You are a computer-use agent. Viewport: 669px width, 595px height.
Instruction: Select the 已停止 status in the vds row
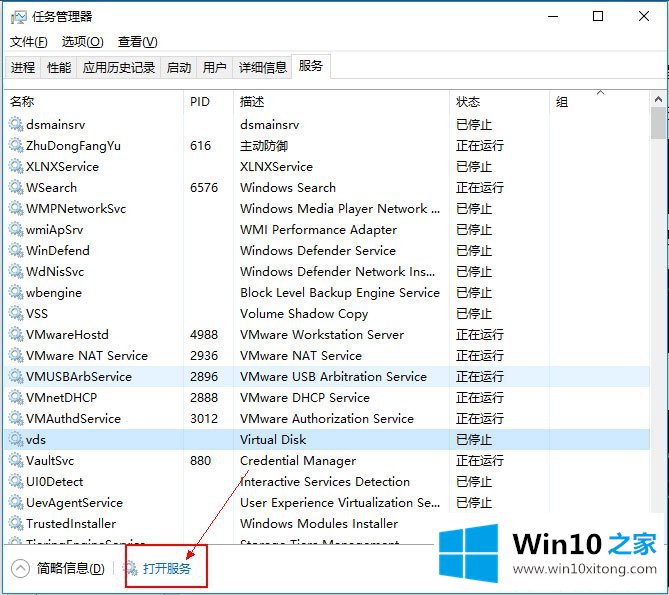point(474,439)
